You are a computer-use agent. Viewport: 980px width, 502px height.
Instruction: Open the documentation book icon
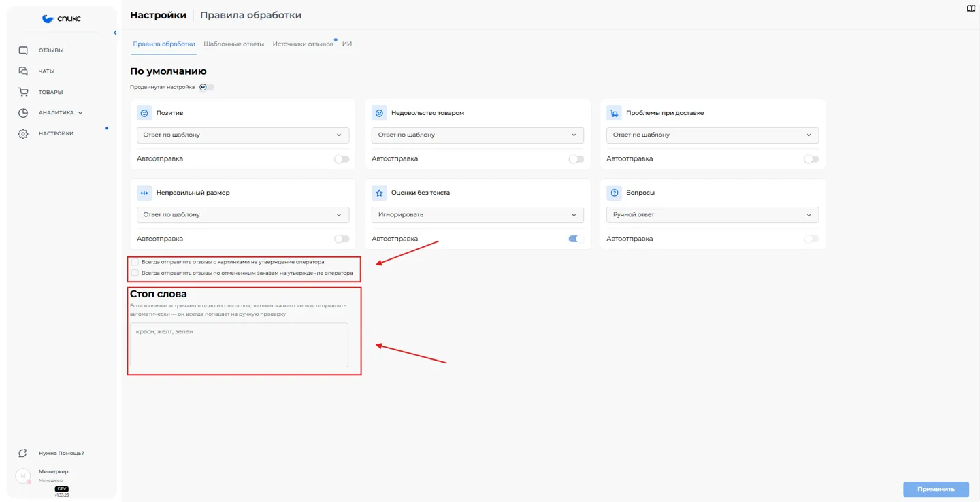tap(971, 8)
